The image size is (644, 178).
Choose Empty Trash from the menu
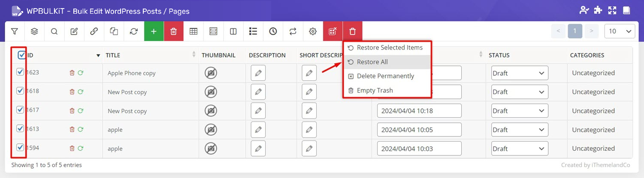pyautogui.click(x=387, y=90)
